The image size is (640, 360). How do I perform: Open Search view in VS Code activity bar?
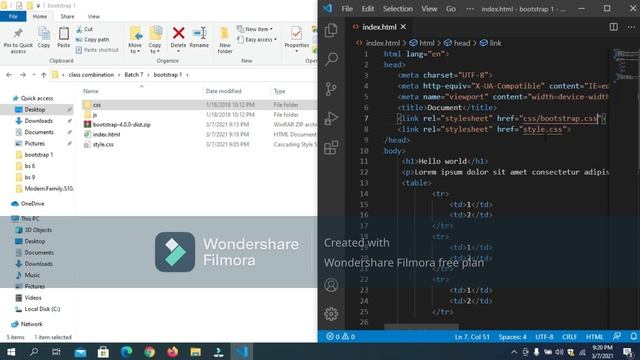(x=331, y=59)
